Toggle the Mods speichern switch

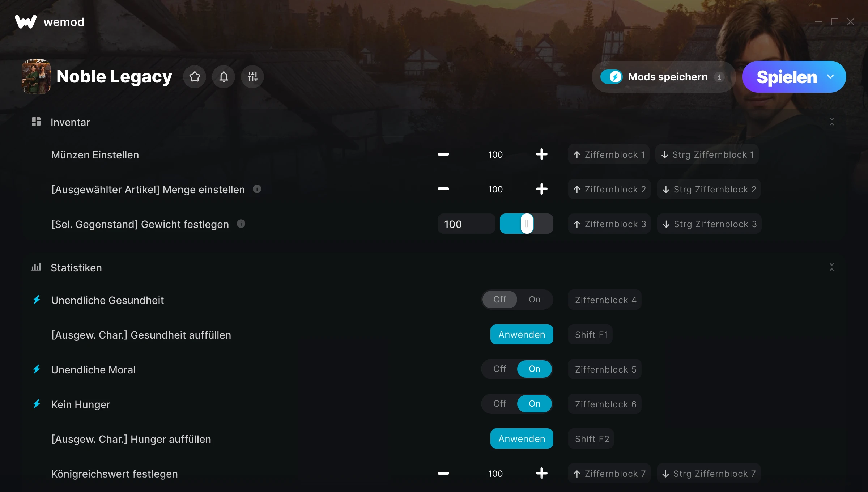pos(612,77)
